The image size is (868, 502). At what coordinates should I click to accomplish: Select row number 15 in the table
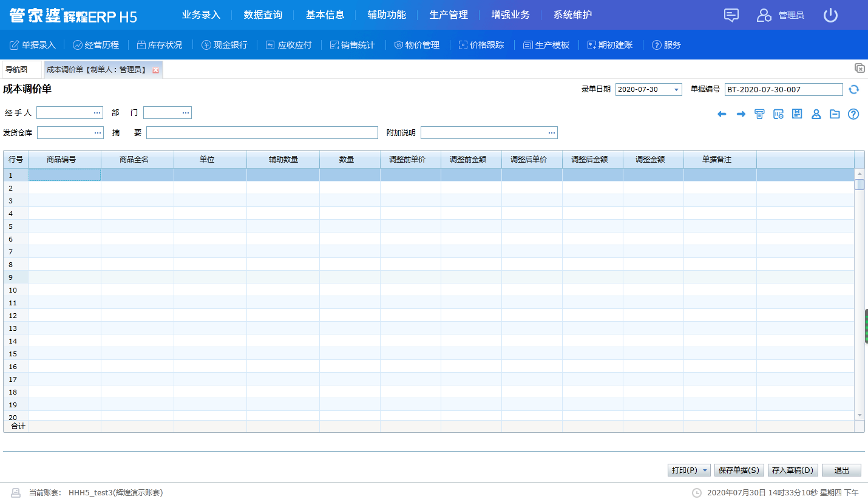[16, 354]
